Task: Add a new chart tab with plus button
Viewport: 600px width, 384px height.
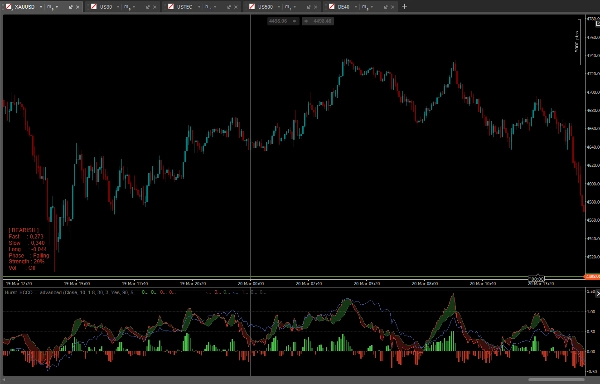Action: [x=404, y=7]
